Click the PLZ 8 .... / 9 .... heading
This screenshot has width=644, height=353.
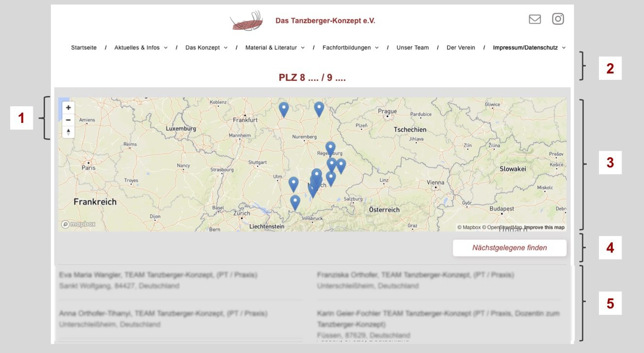pyautogui.click(x=312, y=77)
